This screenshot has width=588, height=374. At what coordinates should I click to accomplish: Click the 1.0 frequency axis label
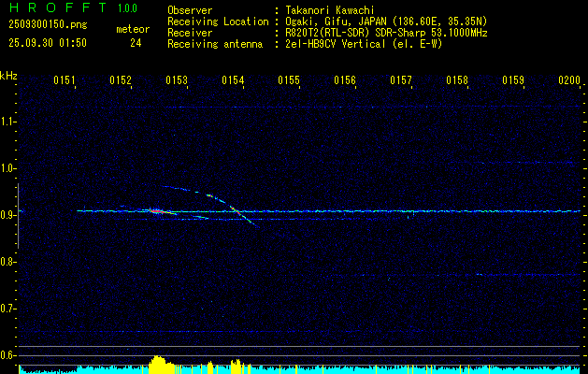click(x=7, y=168)
